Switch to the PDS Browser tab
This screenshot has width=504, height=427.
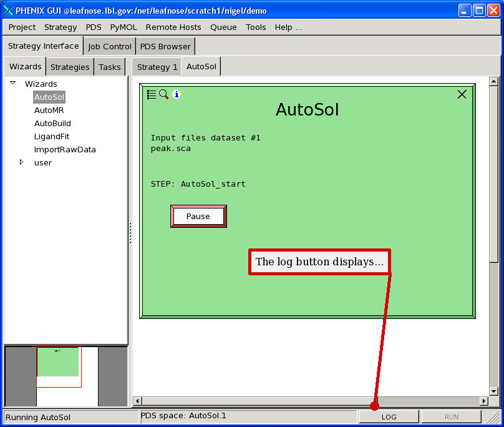pyautogui.click(x=165, y=46)
